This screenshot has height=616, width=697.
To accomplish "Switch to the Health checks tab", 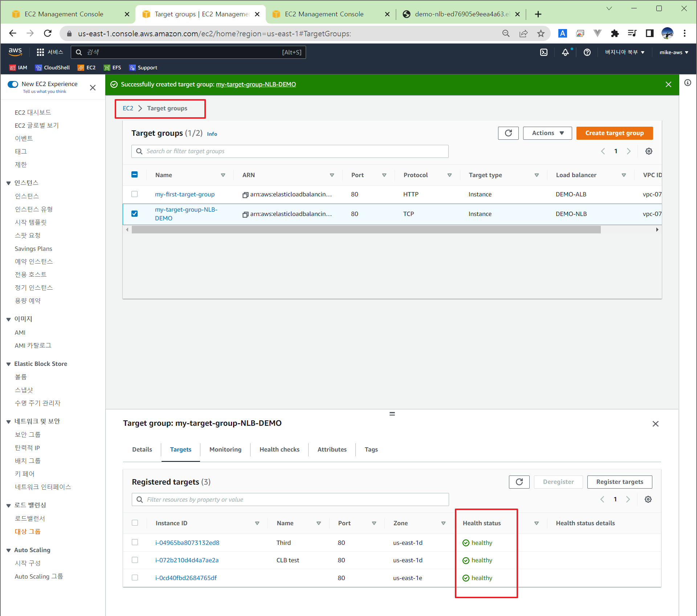I will point(279,449).
